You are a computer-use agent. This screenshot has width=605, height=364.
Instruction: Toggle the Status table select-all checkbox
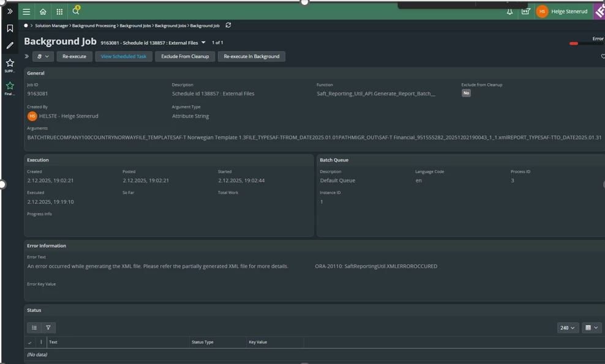(30, 342)
